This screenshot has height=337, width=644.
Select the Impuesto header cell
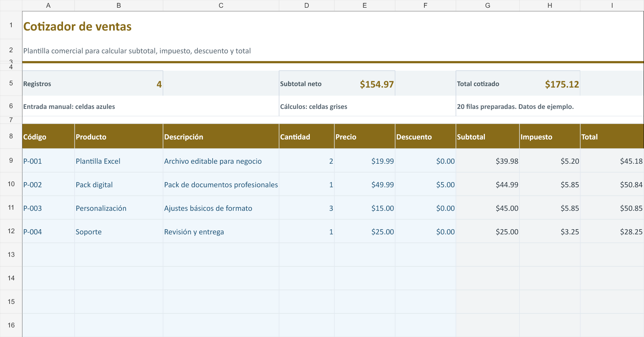tap(550, 137)
